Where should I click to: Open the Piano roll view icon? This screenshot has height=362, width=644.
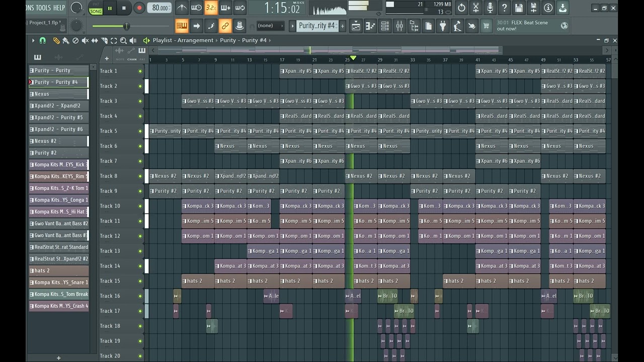coord(370,26)
